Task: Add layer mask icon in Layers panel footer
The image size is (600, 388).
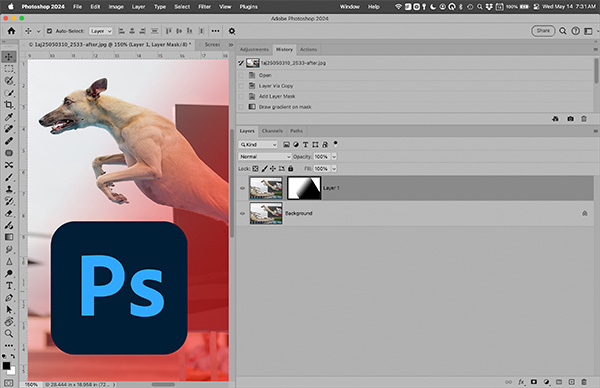Action: click(x=534, y=382)
